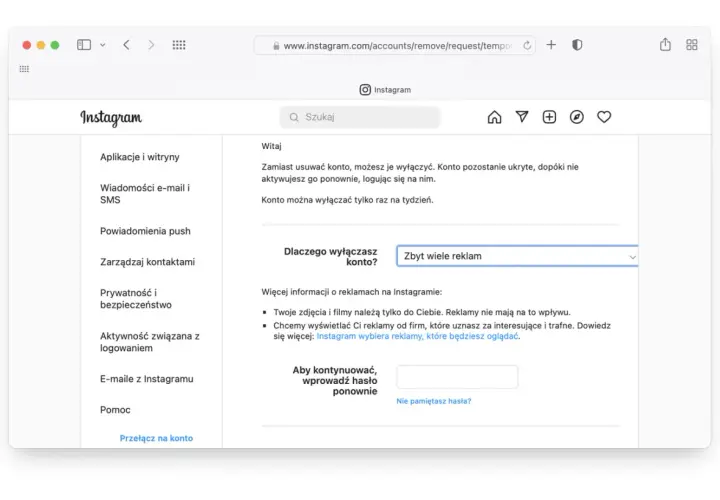
Task: Open "Powiadomienia push" section
Action: pos(145,231)
